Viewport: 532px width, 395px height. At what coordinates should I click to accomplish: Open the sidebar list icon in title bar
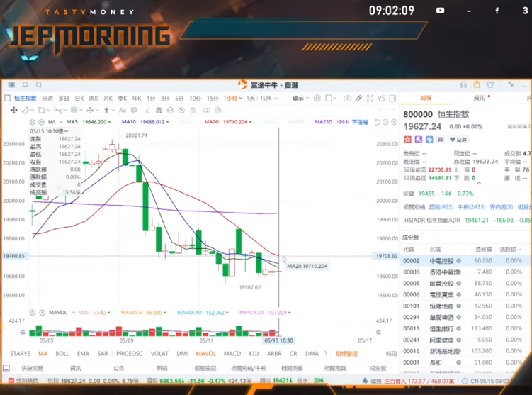[11, 84]
